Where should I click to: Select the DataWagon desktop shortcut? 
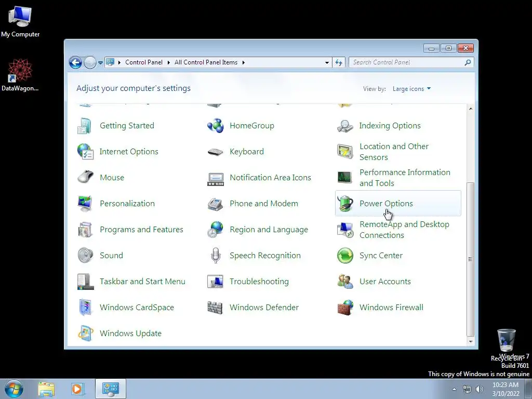pyautogui.click(x=20, y=75)
